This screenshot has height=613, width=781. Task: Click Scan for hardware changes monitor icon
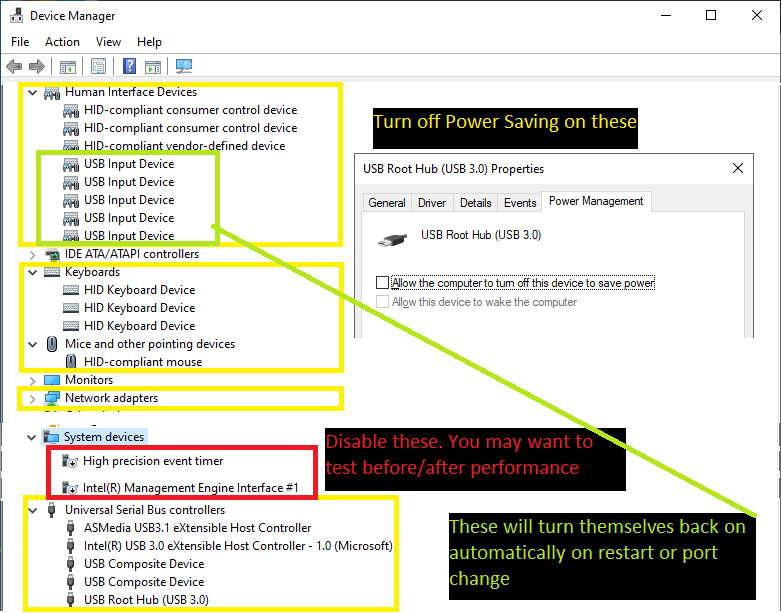pos(183,67)
